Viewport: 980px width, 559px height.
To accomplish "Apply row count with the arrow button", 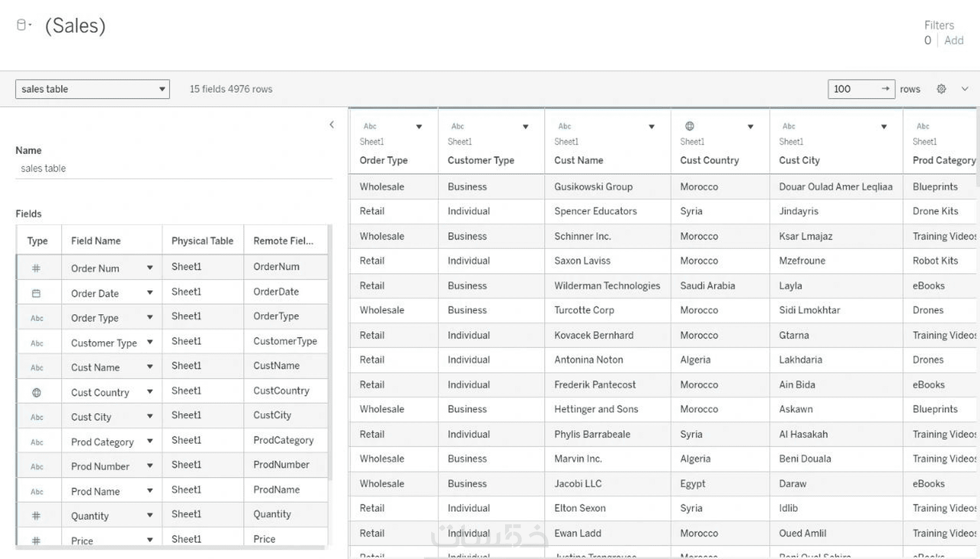I will (885, 89).
